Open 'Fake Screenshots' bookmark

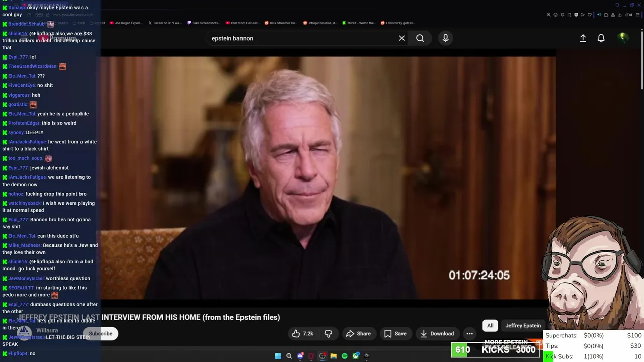[x=204, y=23]
